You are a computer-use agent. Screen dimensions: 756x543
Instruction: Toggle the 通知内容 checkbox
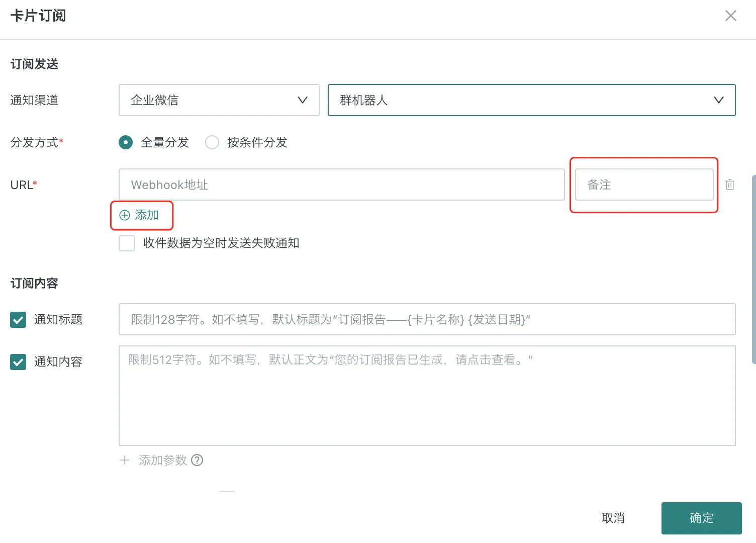tap(18, 362)
